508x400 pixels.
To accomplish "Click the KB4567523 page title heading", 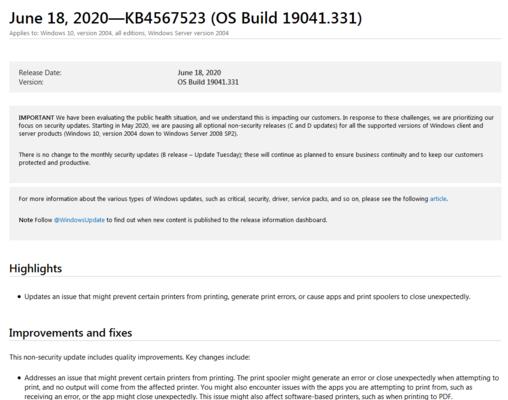I will (x=185, y=18).
